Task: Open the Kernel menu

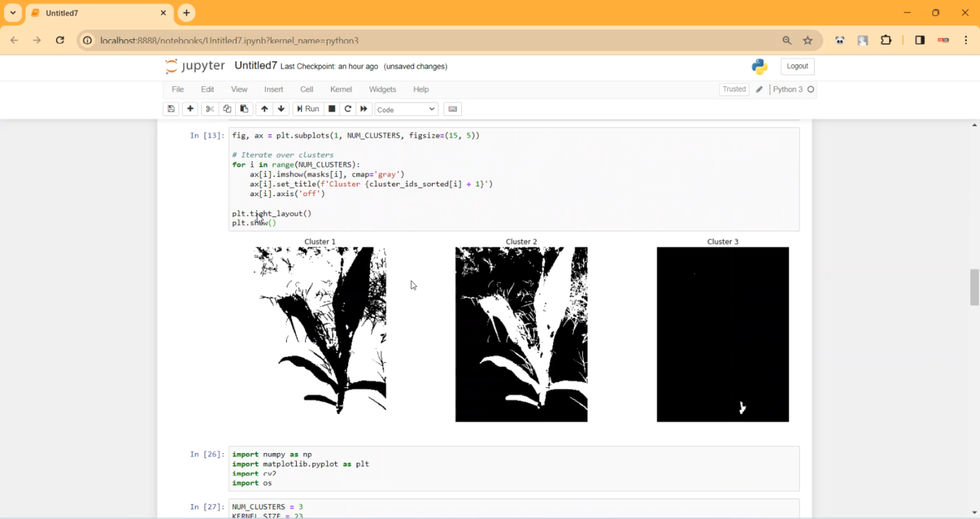Action: [x=340, y=90]
